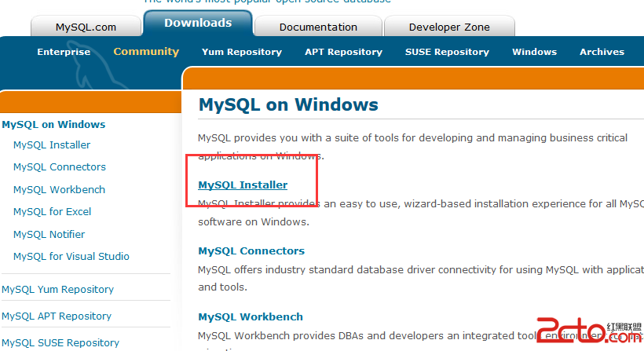The image size is (644, 351).
Task: Click the text 'and tools.' under MySQL Connectors
Action: tap(222, 287)
